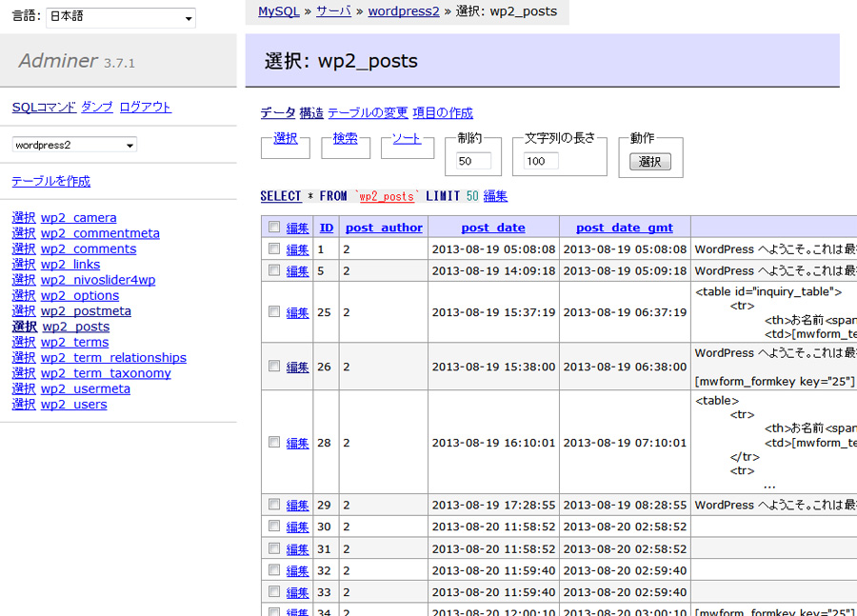Toggle the select-all checkbox in table header

click(x=274, y=228)
